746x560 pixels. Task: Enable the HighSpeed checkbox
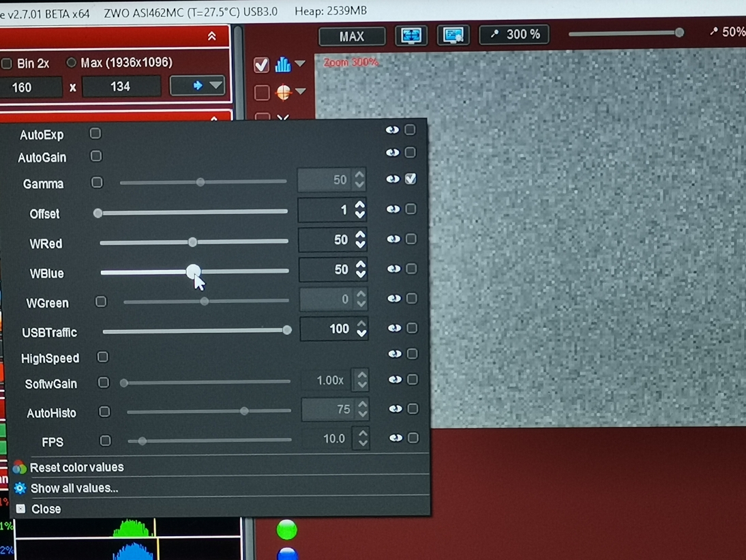(x=103, y=357)
